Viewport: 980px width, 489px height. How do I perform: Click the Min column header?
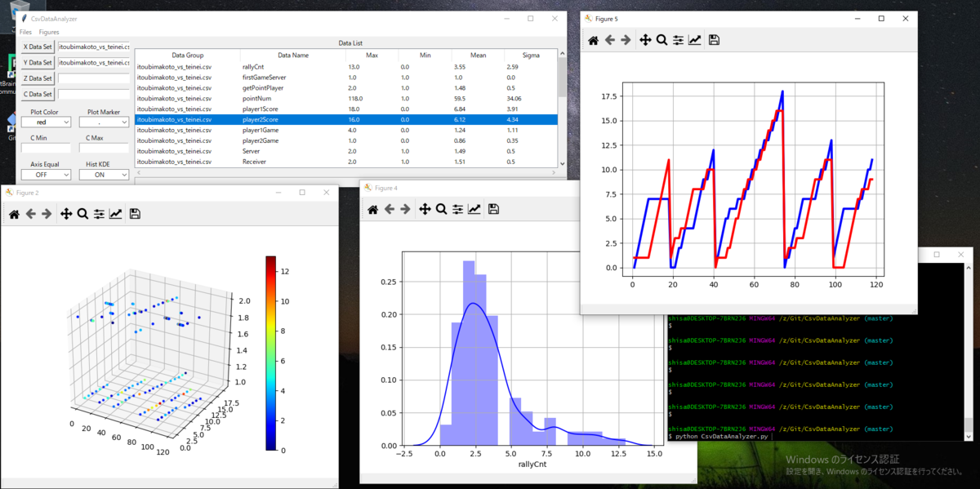click(425, 56)
